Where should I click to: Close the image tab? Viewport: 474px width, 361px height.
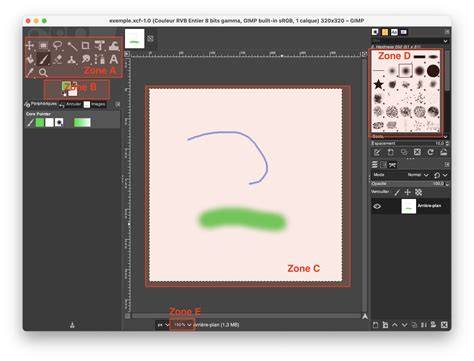coord(150,39)
